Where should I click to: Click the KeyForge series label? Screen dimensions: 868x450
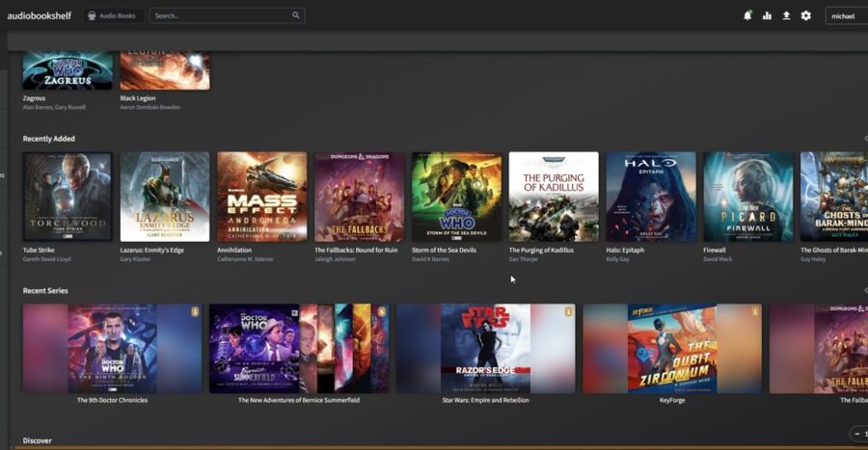672,400
